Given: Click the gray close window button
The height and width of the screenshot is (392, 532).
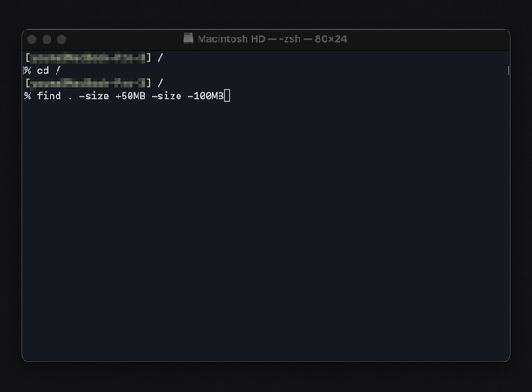Looking at the screenshot, I should pyautogui.click(x=32, y=39).
